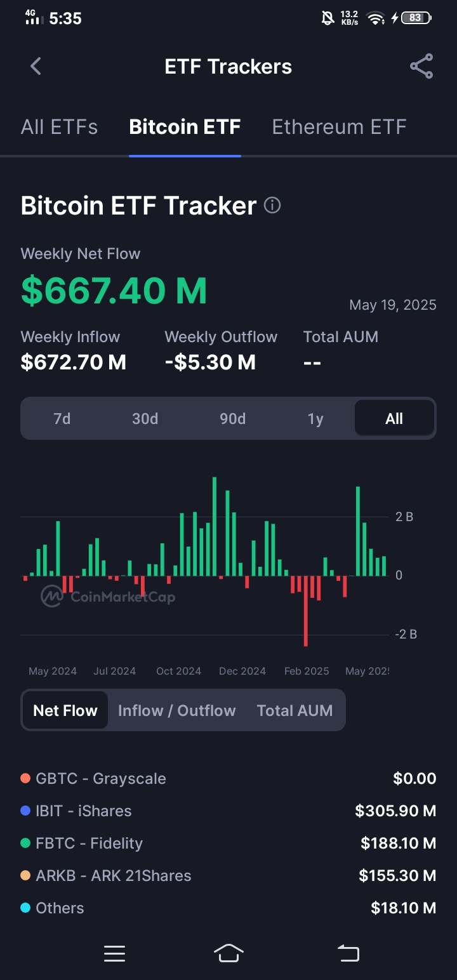457x980 pixels.
Task: Tap the IBIT - iShares row
Action: pos(228,811)
